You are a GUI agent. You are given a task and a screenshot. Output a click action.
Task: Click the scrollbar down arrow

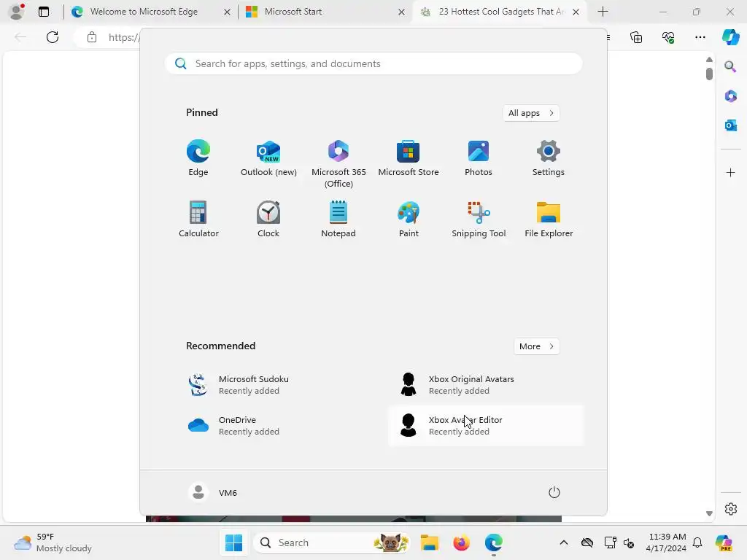click(x=709, y=513)
